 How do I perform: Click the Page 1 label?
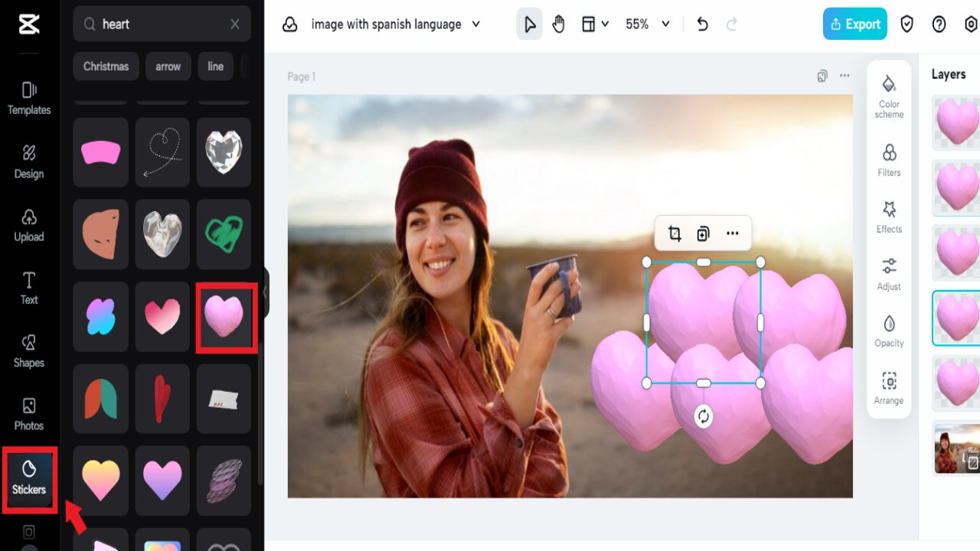tap(302, 77)
